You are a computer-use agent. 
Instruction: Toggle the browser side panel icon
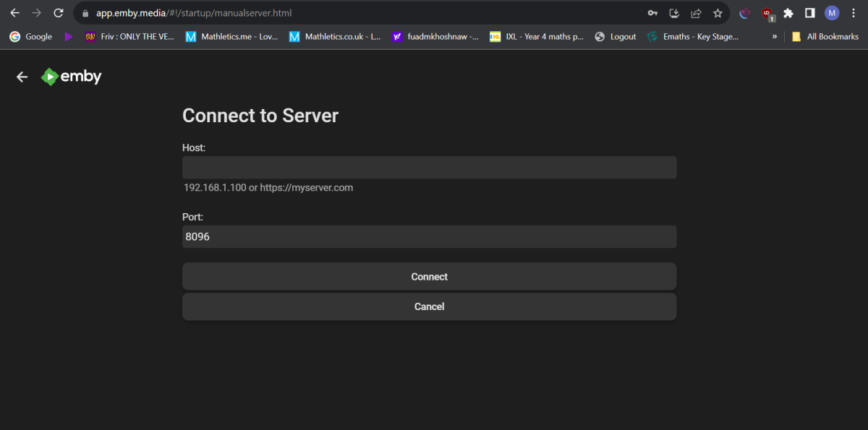coord(810,13)
